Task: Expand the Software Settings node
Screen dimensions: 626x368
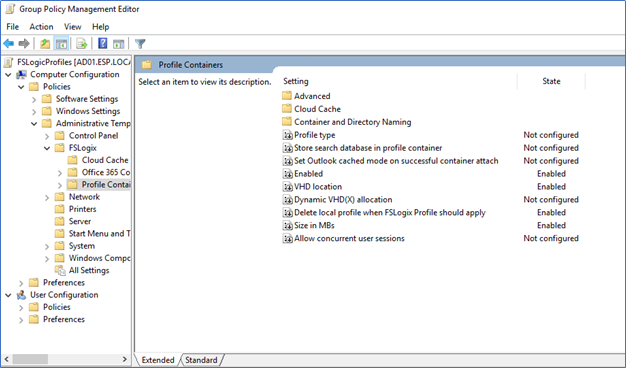Action: click(x=34, y=99)
